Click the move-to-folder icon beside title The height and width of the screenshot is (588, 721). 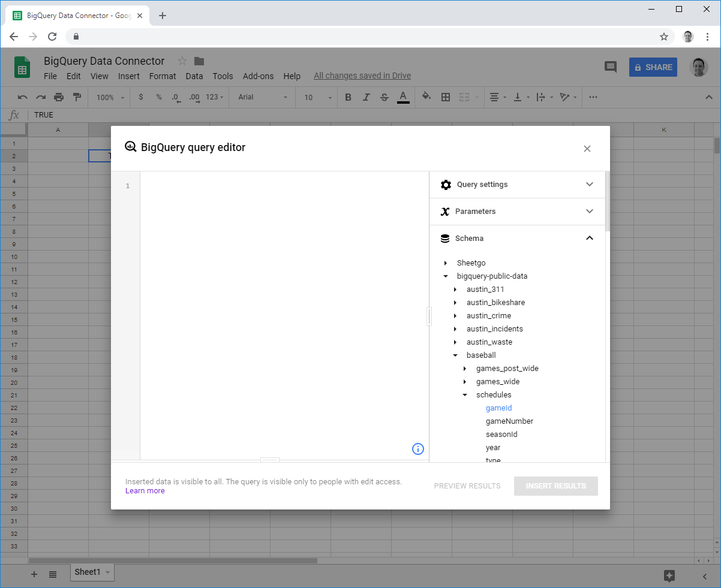point(199,61)
